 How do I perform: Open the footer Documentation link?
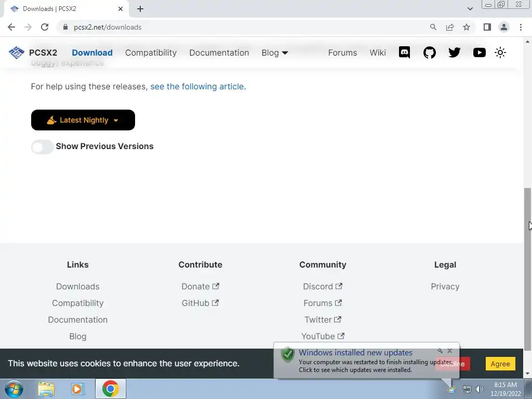point(78,320)
